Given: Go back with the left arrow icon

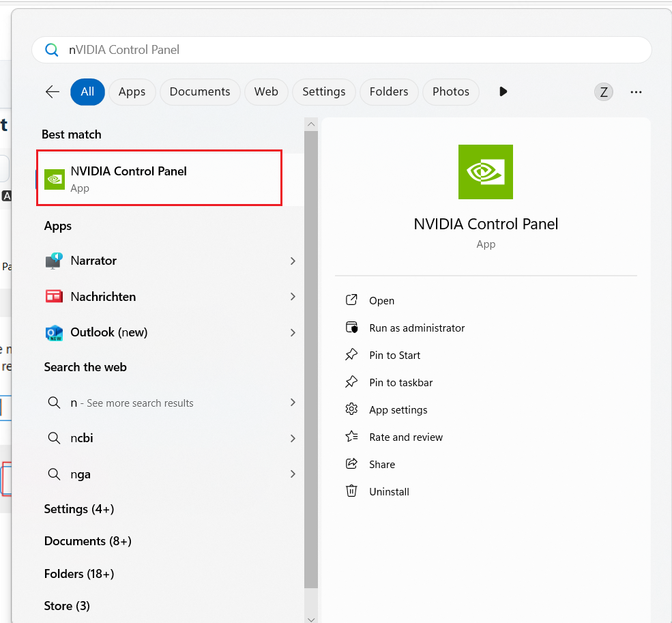Looking at the screenshot, I should pos(53,91).
